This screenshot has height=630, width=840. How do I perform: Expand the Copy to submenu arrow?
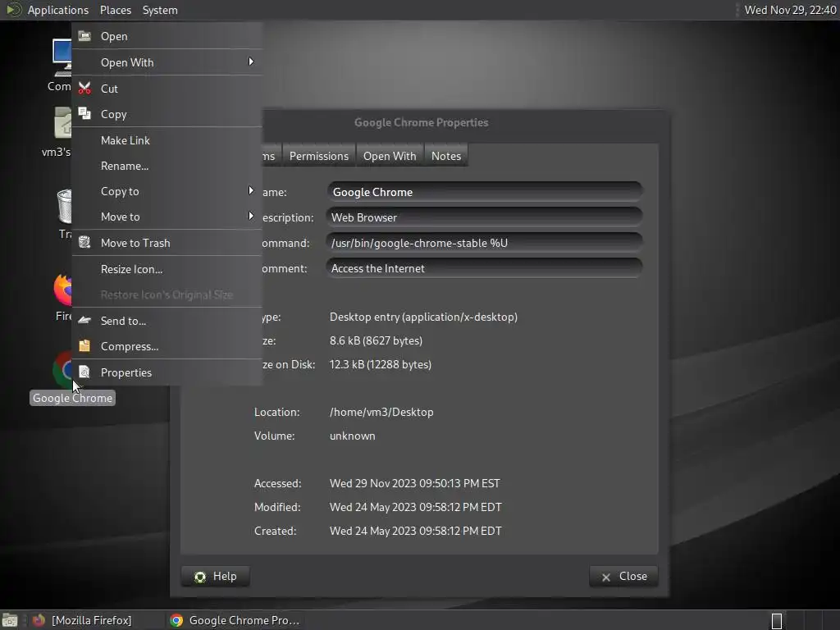pyautogui.click(x=251, y=190)
